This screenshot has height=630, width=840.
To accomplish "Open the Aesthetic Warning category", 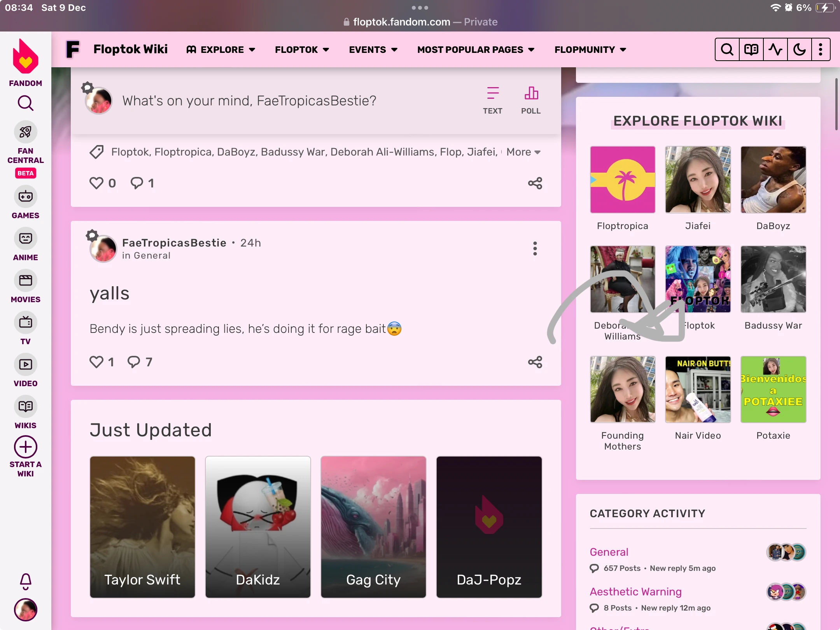I will click(x=635, y=591).
